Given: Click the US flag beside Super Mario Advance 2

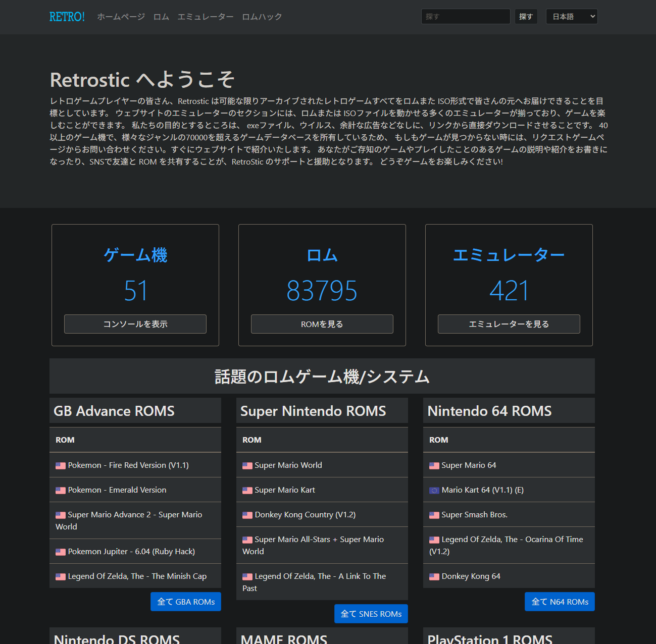Looking at the screenshot, I should pos(61,515).
